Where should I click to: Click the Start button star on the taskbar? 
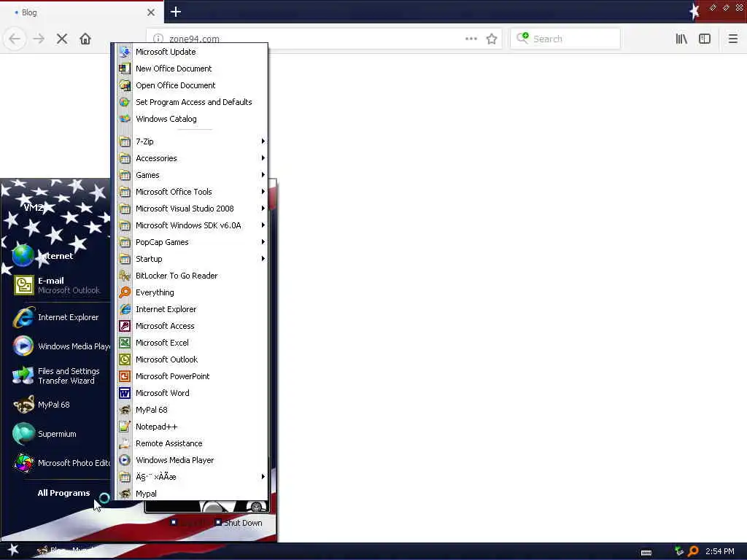pyautogui.click(x=13, y=550)
